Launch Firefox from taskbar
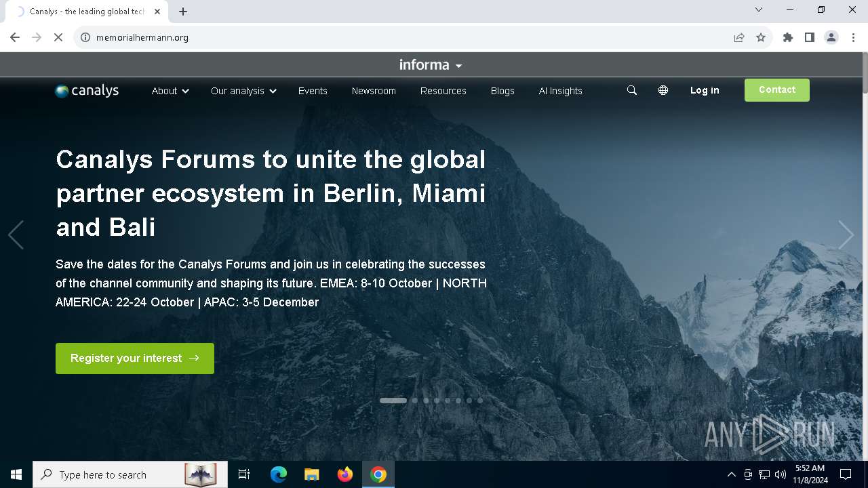 click(345, 474)
